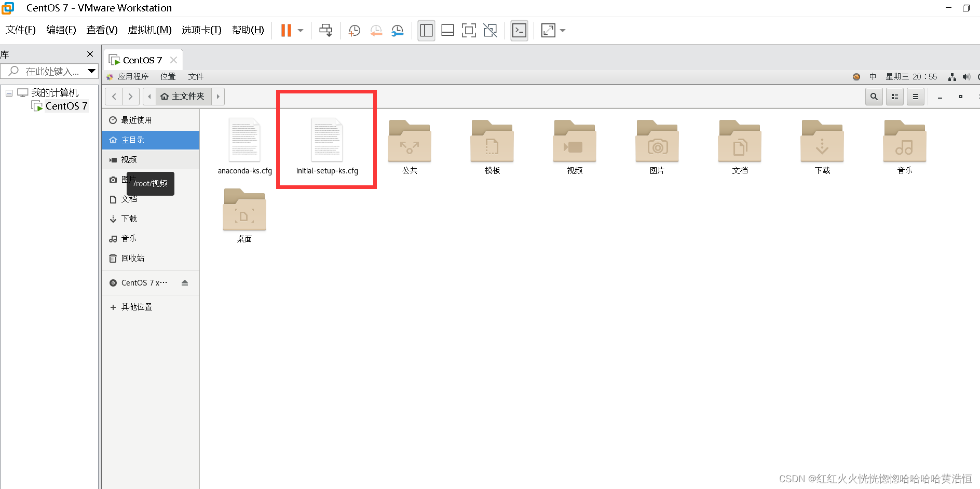Open the 文件 menu in CentOS panel
Image resolution: width=980 pixels, height=489 pixels.
(x=196, y=76)
